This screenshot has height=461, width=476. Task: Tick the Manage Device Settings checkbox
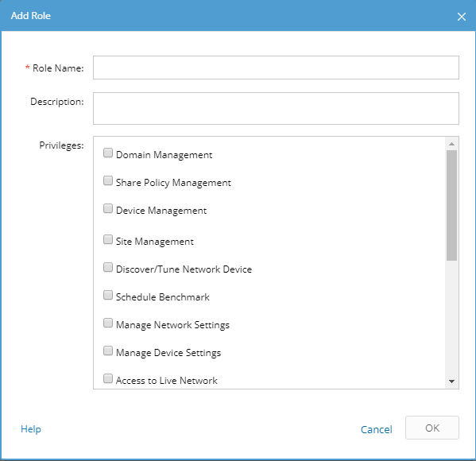pos(108,351)
